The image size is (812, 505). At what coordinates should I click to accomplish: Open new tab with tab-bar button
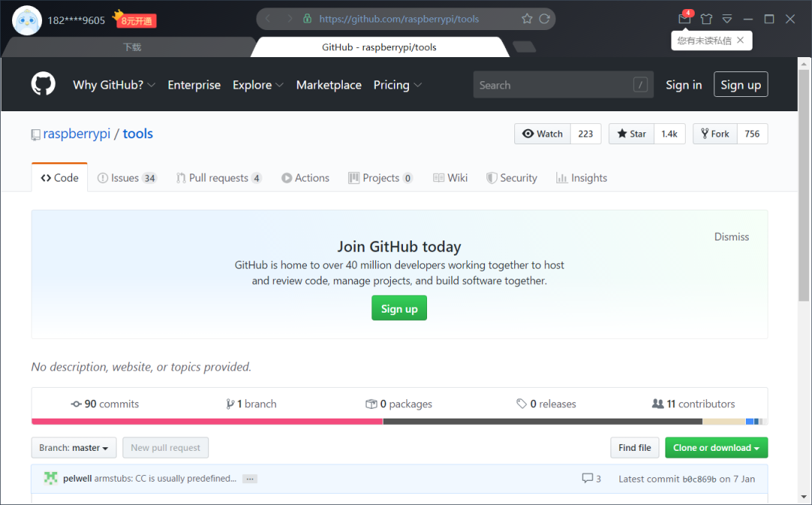tap(524, 47)
